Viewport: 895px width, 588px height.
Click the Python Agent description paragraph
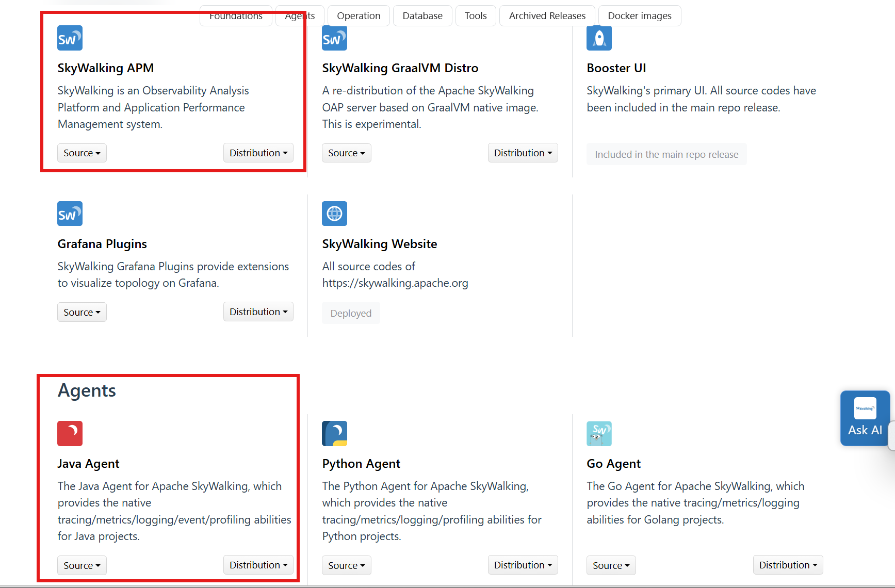pyautogui.click(x=432, y=511)
